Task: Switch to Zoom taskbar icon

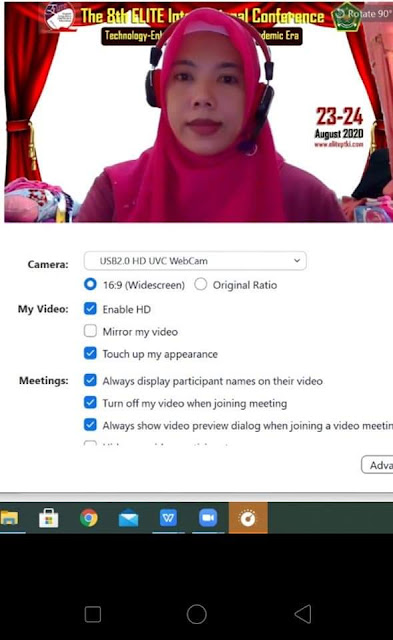Action: click(x=208, y=518)
